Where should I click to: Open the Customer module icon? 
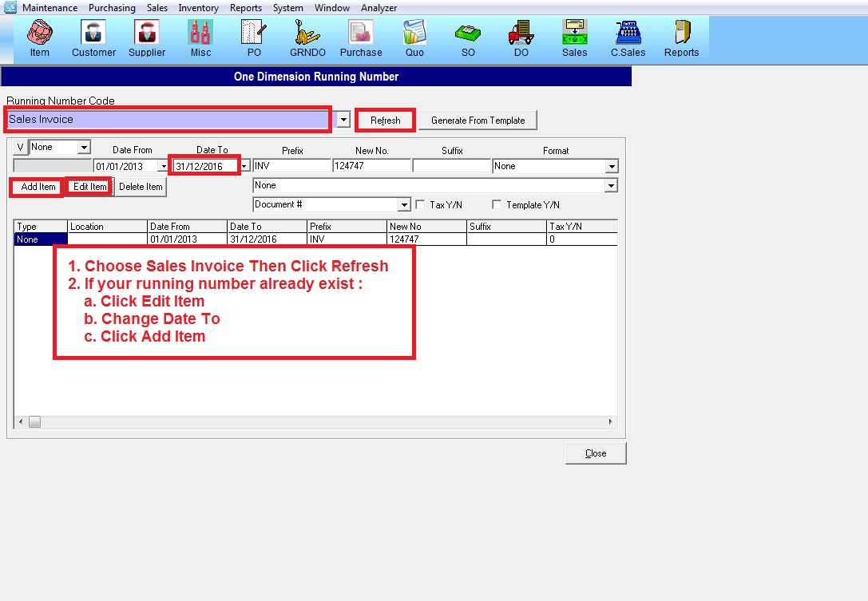click(x=93, y=38)
